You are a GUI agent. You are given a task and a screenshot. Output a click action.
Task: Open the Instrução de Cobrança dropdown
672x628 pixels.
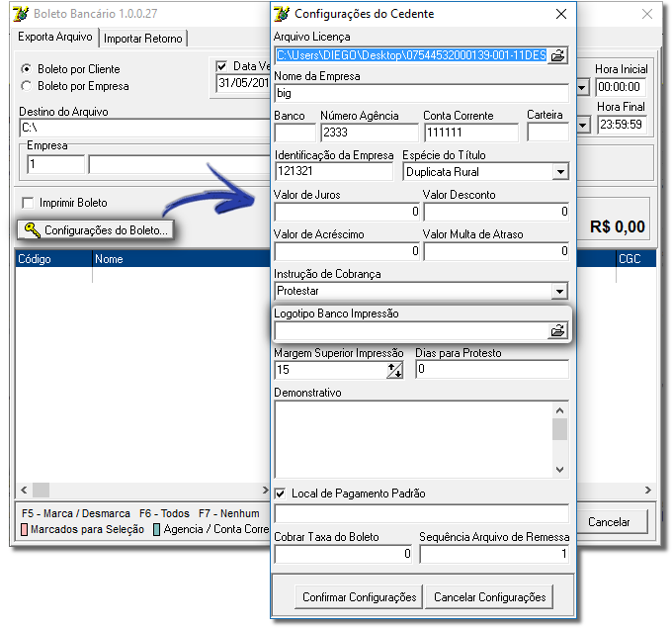click(x=559, y=292)
